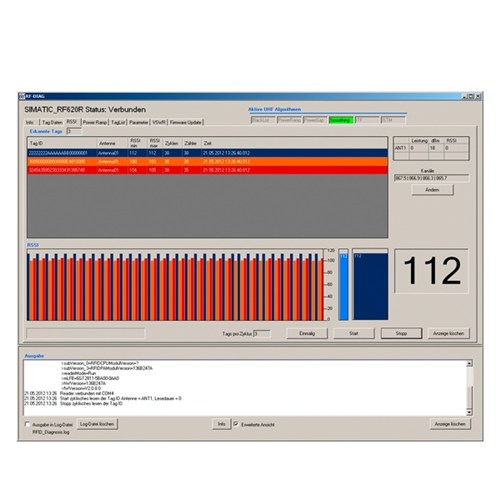This screenshot has height=500, width=500.
Task: Click the Stopp button
Action: point(401,333)
